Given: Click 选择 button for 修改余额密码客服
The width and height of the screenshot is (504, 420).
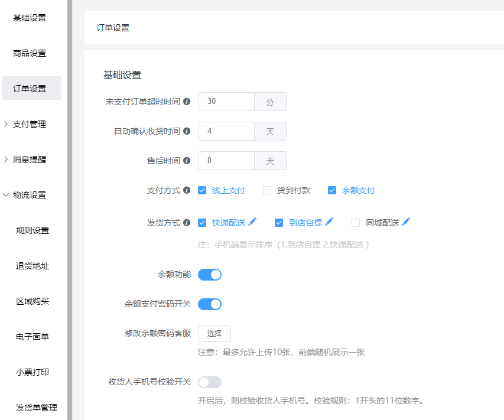Looking at the screenshot, I should click(214, 334).
